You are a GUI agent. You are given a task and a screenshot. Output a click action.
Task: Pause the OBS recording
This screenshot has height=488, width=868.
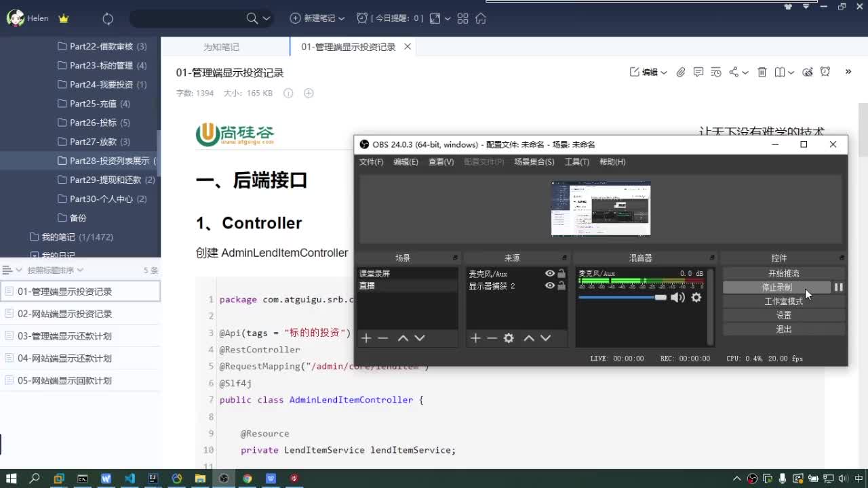click(x=839, y=287)
